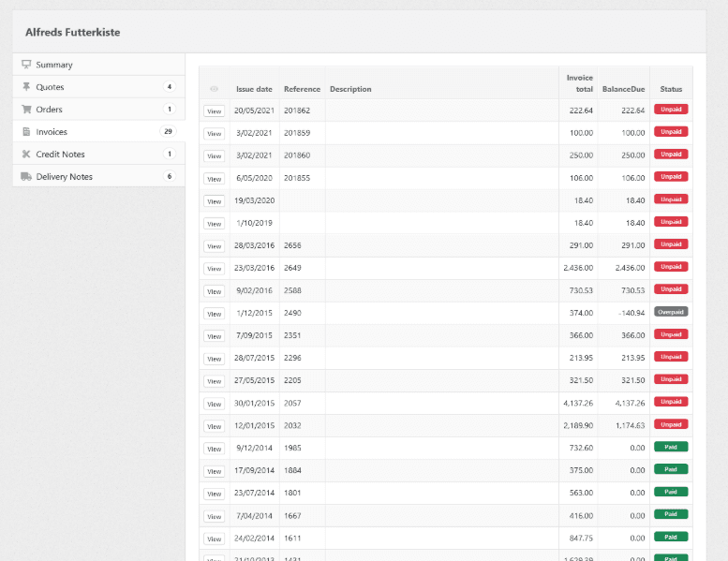
Task: View invoice 2649
Action: click(x=214, y=269)
